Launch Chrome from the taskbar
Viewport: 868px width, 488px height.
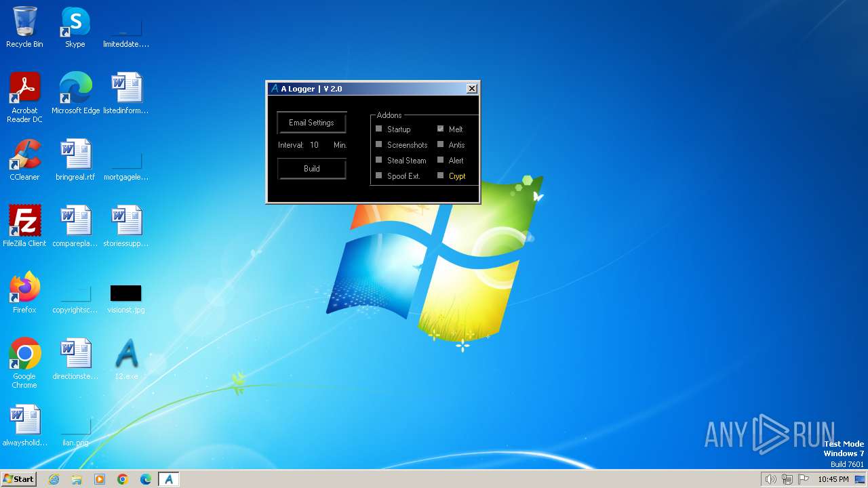[123, 479]
